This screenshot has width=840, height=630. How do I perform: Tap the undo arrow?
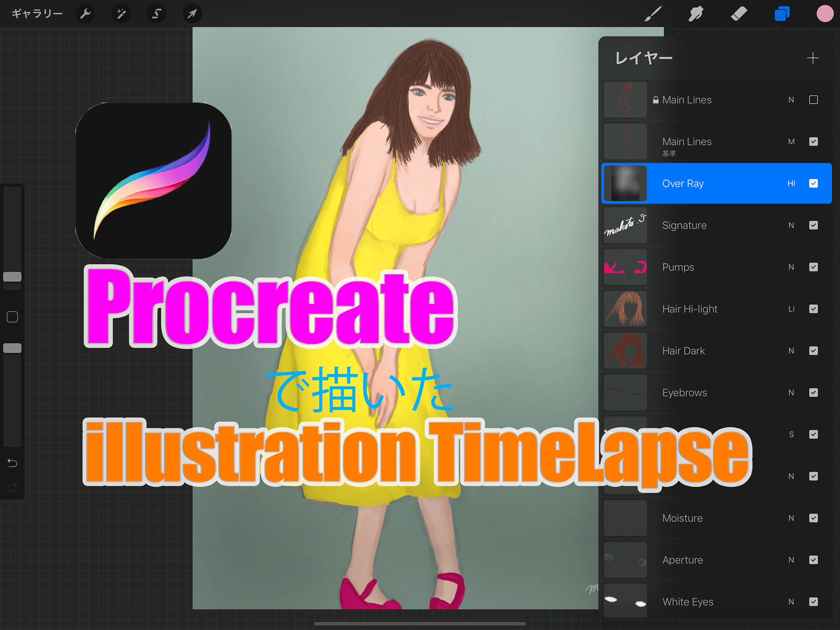pyautogui.click(x=12, y=463)
